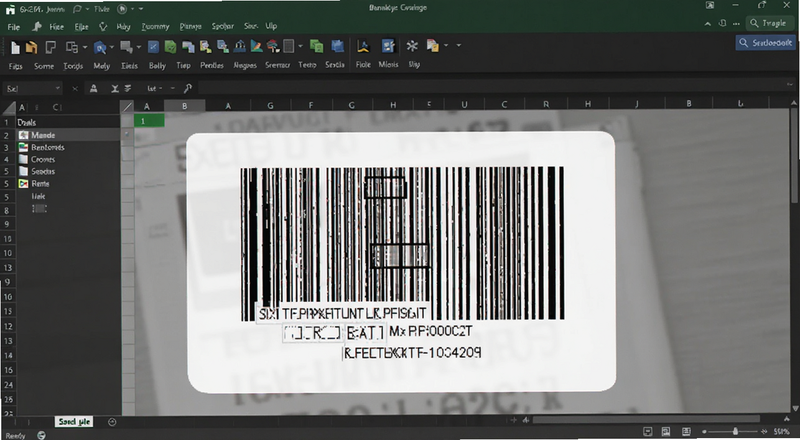The height and width of the screenshot is (440, 800).
Task: Open the toolbar overflow arrow at far right
Action: click(458, 46)
